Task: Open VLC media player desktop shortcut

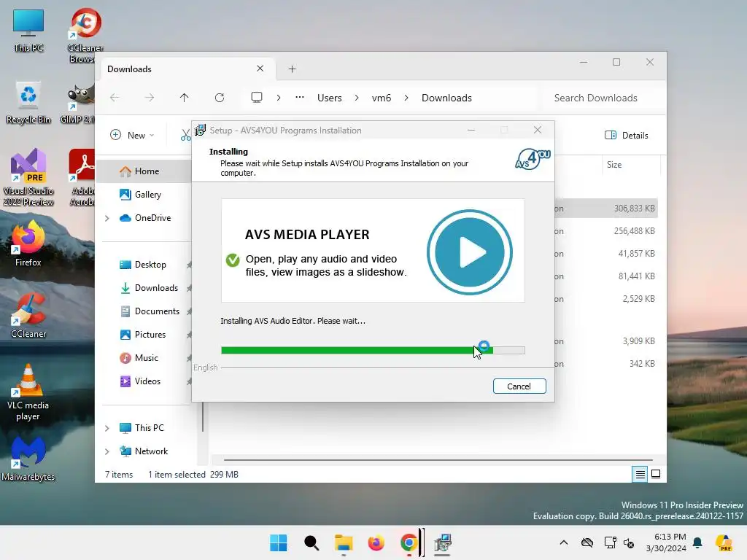Action: point(28,392)
